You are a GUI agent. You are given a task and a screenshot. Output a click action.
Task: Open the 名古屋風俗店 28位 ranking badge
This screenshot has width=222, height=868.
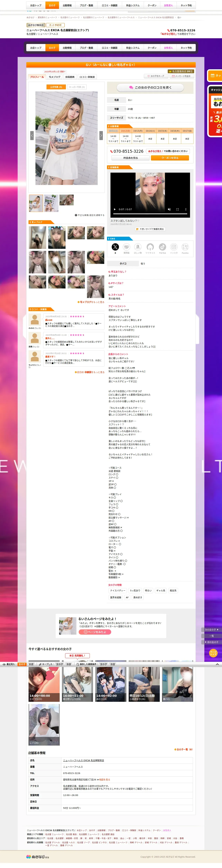(181, 72)
